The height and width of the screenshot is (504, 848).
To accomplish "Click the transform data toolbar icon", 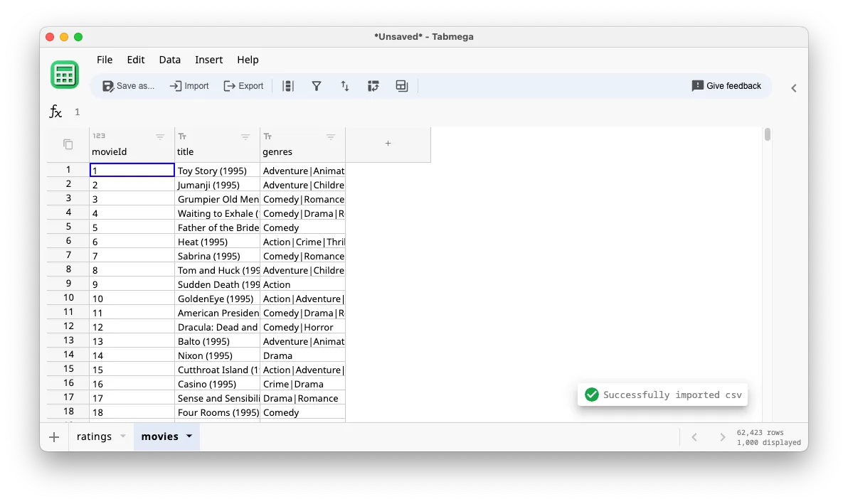I will pyautogui.click(x=373, y=85).
